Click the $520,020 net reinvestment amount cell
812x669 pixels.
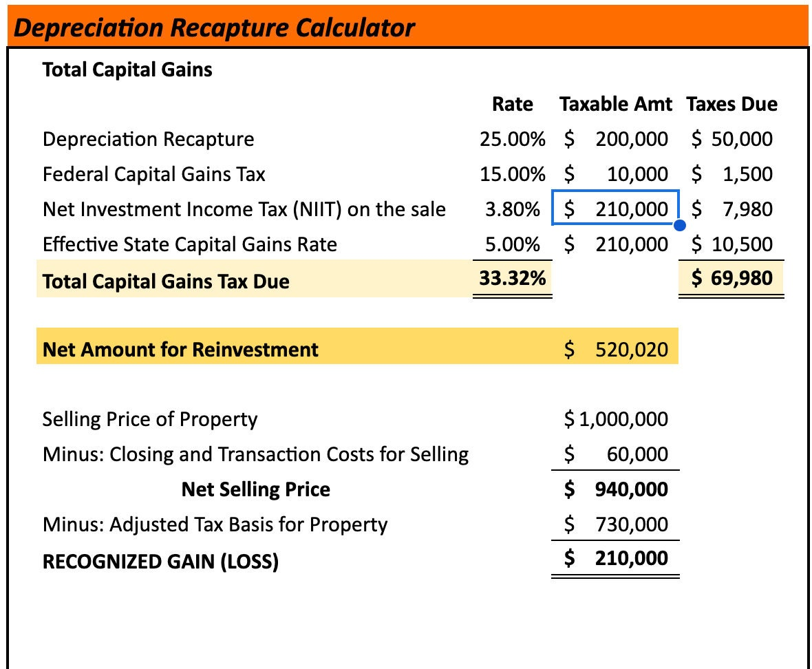616,349
